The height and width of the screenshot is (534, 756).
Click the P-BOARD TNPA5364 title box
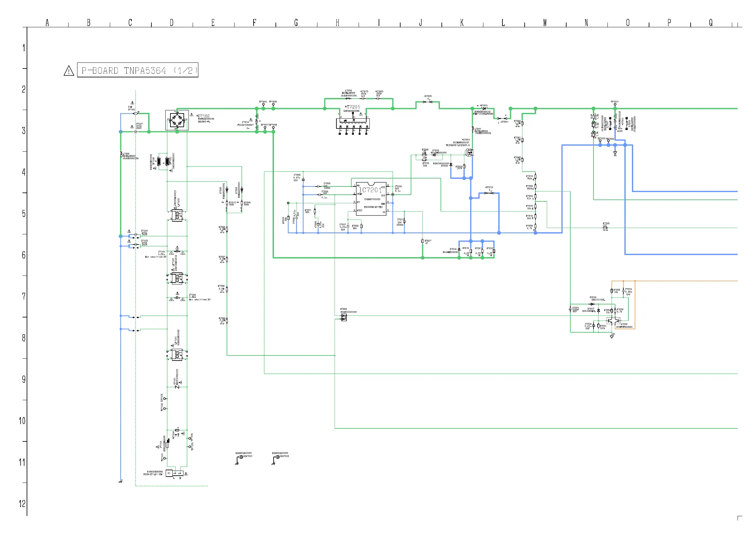138,70
